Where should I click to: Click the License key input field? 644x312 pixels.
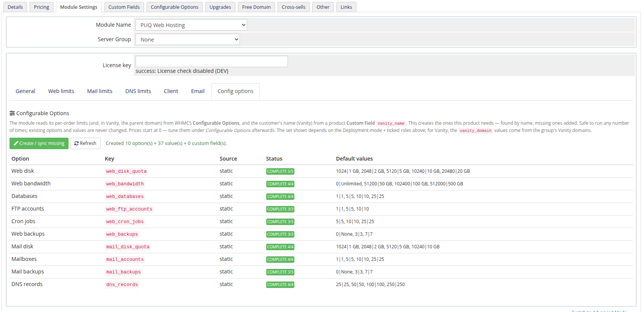pyautogui.click(x=212, y=61)
